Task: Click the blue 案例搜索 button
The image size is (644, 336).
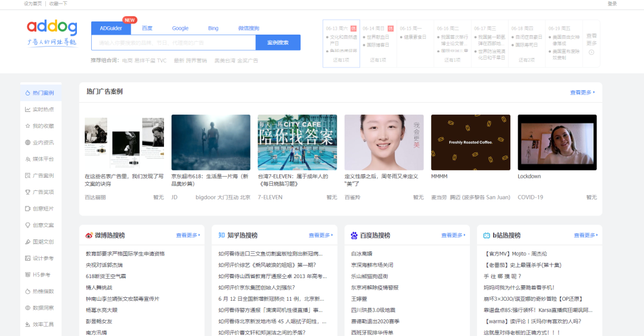Action: [278, 42]
